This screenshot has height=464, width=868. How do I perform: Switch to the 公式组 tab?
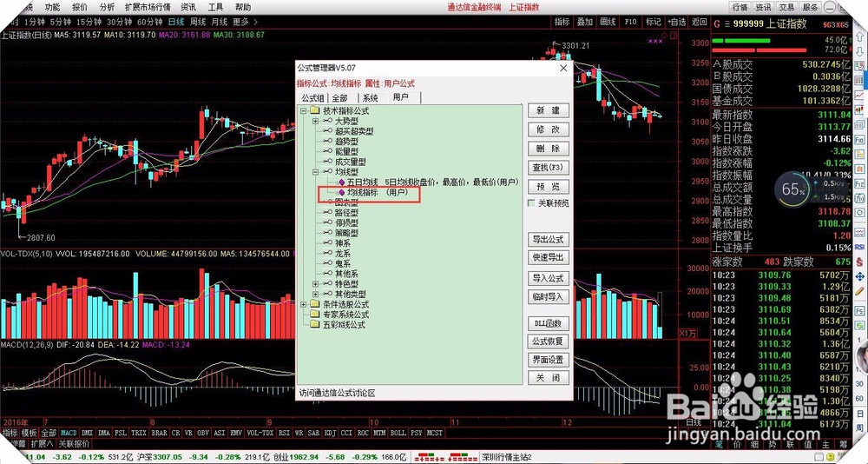[312, 97]
